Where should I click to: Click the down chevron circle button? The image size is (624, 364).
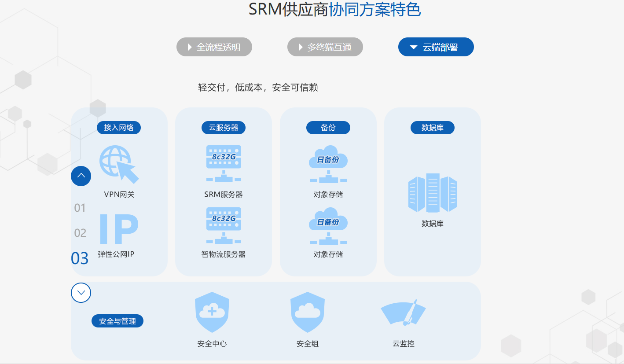[81, 292]
